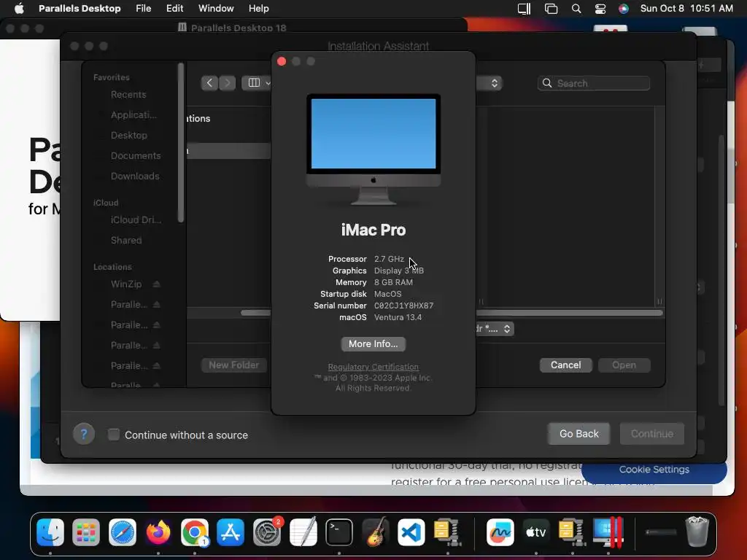Image resolution: width=747 pixels, height=560 pixels.
Task: Open Apple TV from the Dock
Action: [536, 532]
